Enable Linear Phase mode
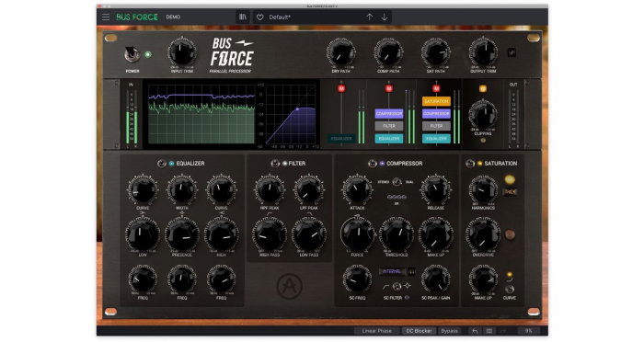 click(x=376, y=330)
